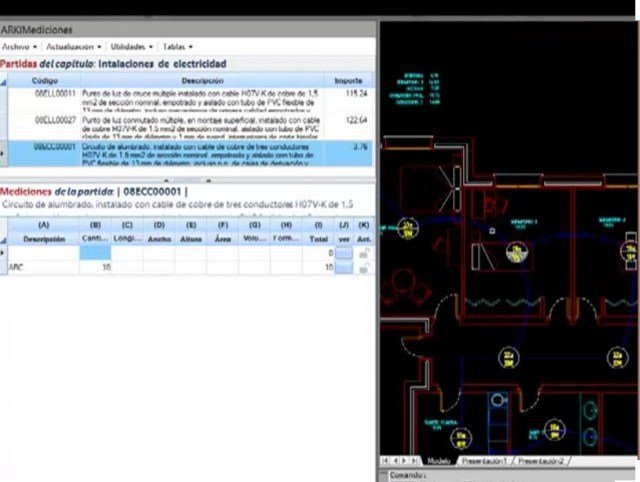This screenshot has height=482, width=640.
Task: Switch to the Presentación2 tab
Action: click(x=541, y=461)
